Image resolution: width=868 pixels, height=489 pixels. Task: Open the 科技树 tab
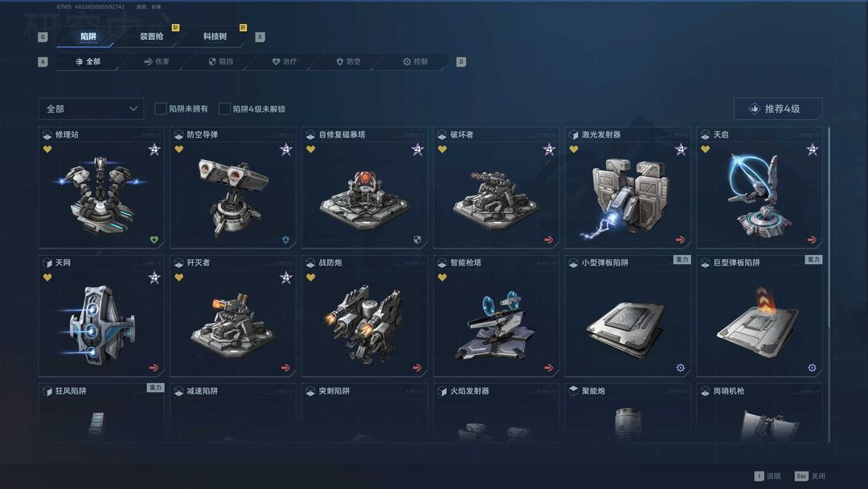point(215,36)
